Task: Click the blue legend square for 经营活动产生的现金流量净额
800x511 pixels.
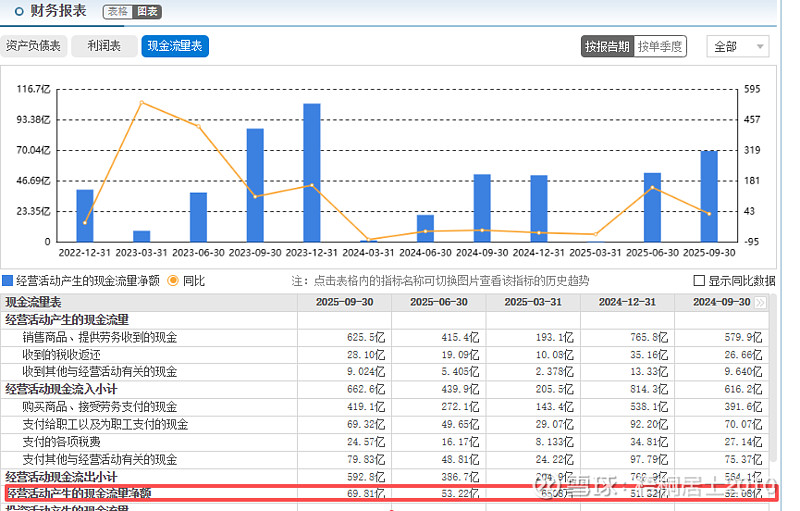Action: point(8,281)
